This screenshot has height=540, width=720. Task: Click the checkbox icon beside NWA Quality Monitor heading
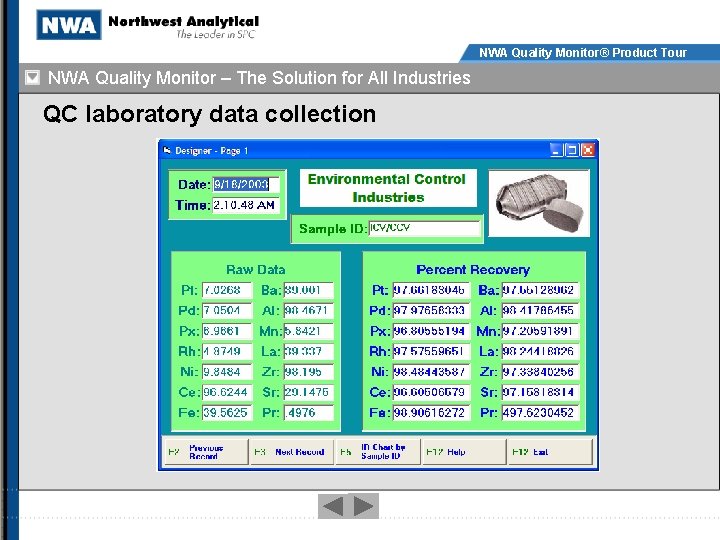pos(33,78)
